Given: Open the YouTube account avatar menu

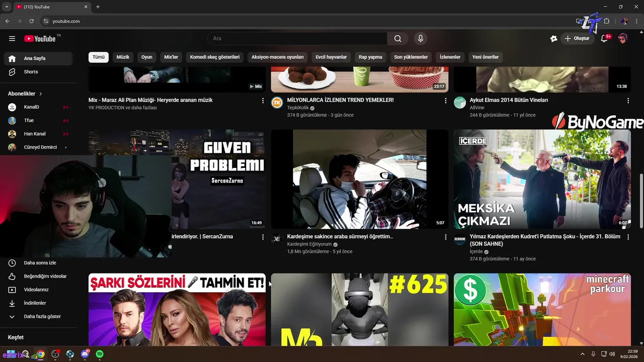Looking at the screenshot, I should point(623,39).
